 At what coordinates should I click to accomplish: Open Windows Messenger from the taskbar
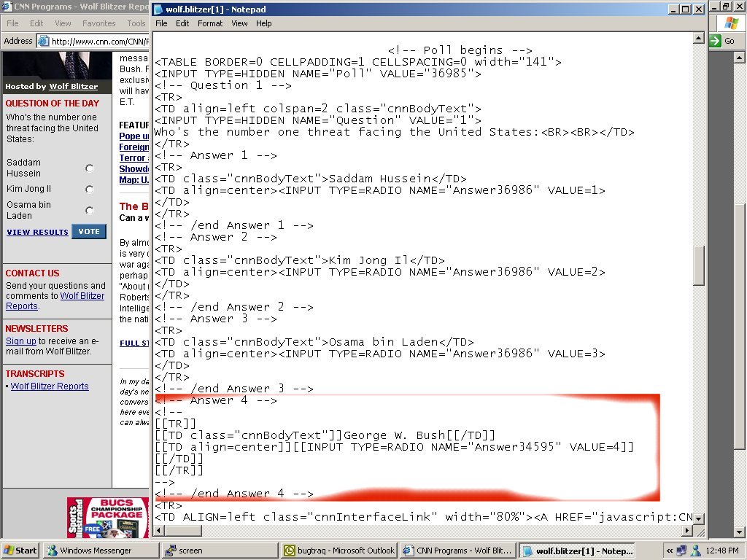[x=101, y=551]
